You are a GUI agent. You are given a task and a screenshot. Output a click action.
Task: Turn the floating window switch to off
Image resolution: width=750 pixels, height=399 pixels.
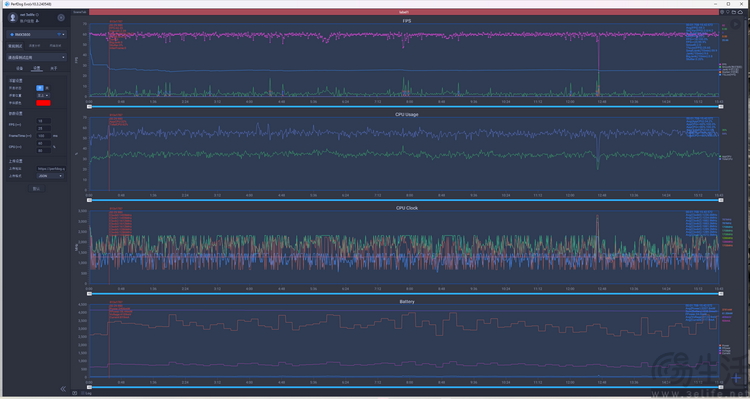(47, 88)
